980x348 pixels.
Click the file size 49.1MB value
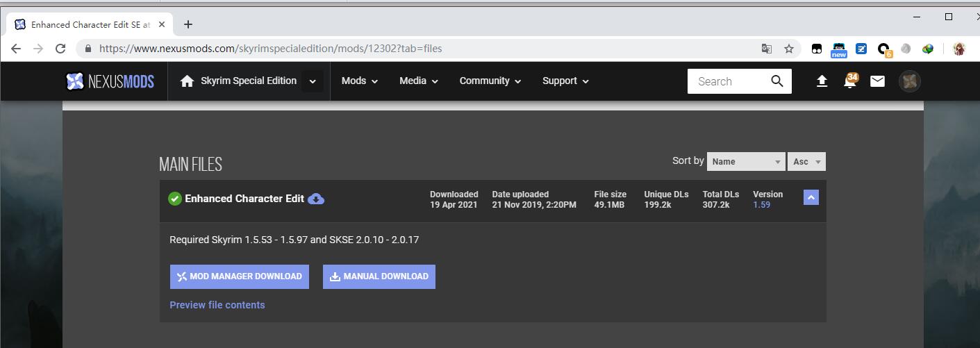click(609, 205)
